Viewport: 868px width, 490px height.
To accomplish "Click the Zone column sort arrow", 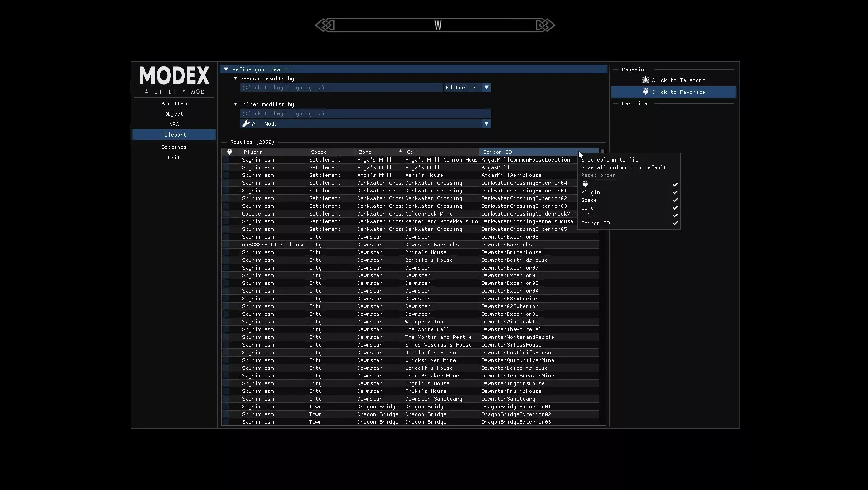I will point(400,151).
